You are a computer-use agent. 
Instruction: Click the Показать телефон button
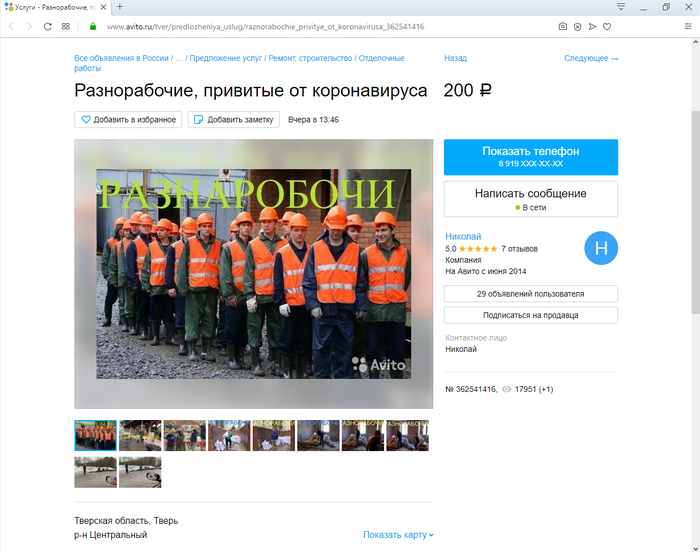click(531, 157)
